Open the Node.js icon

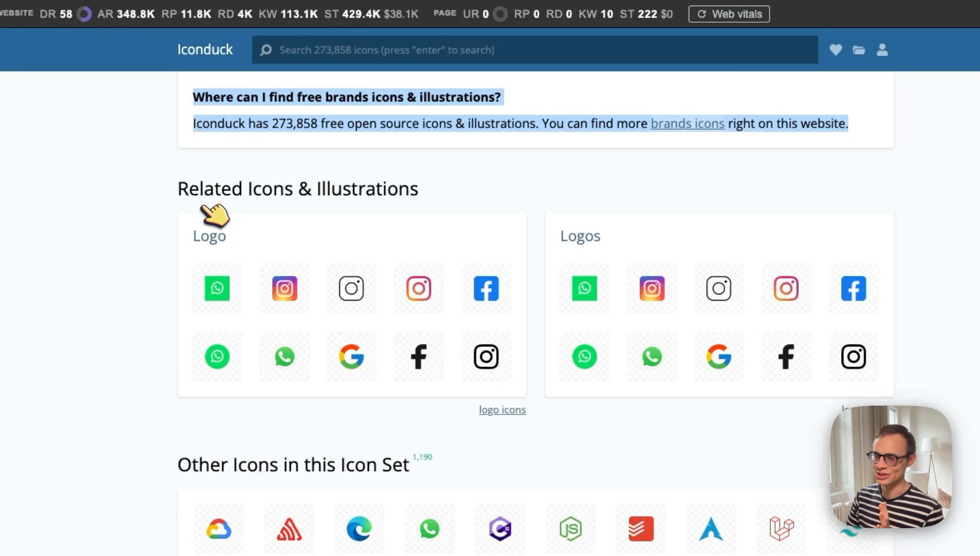[570, 529]
